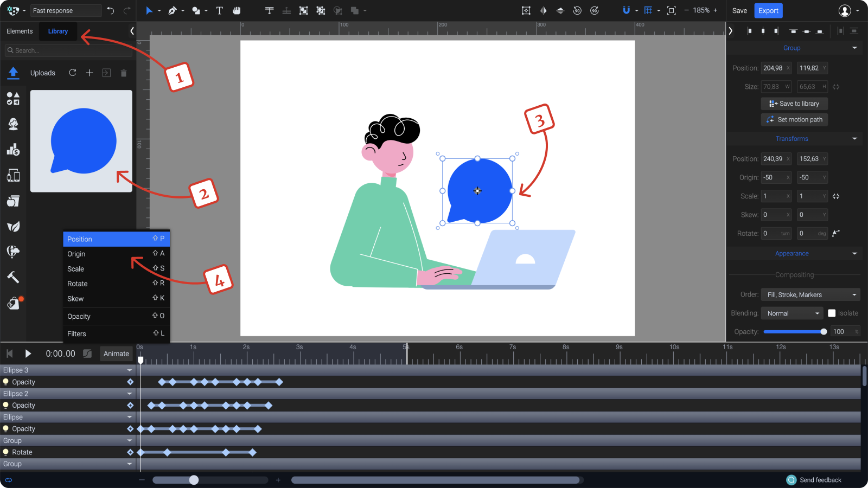Open the animated illustrations panel in left sidebar
This screenshot has height=488, width=868.
point(13,124)
